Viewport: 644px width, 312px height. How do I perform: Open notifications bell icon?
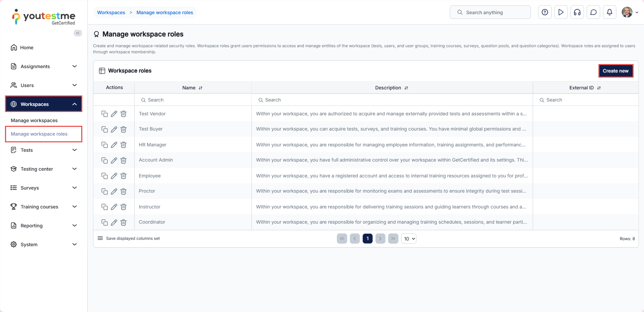coord(609,12)
